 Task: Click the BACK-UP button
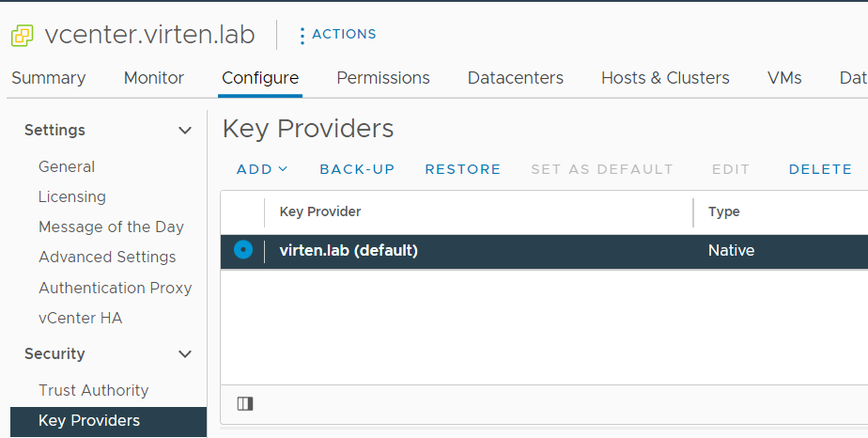pyautogui.click(x=357, y=169)
